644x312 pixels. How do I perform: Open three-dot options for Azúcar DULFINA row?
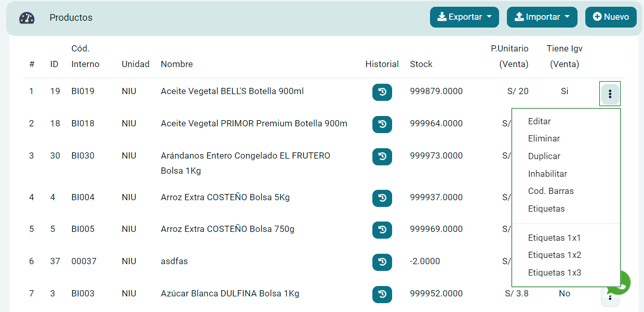(610, 297)
